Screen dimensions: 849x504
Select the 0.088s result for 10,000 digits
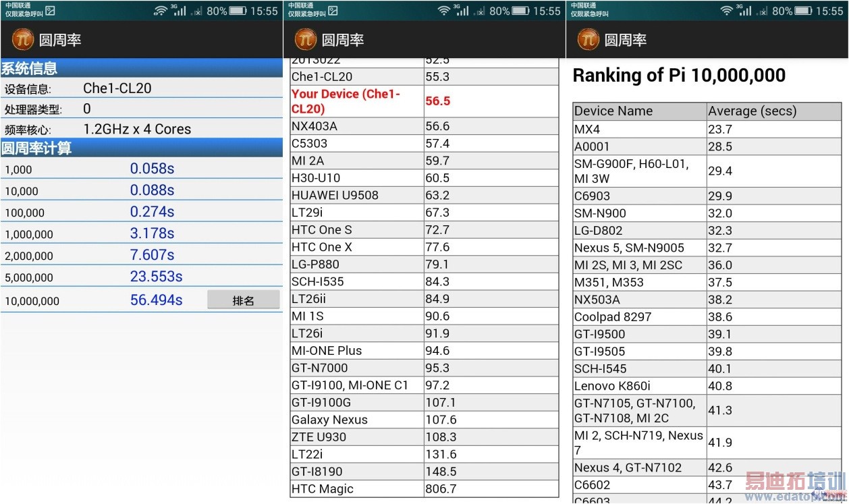152,190
